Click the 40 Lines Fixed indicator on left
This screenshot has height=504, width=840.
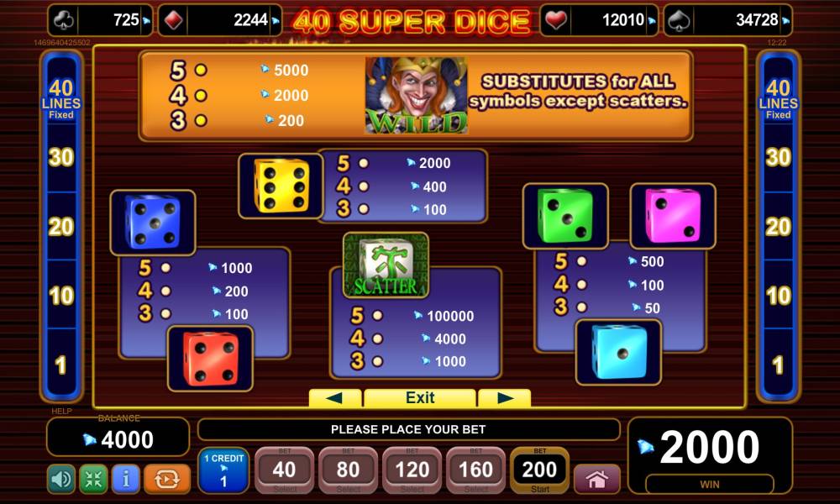(x=61, y=99)
